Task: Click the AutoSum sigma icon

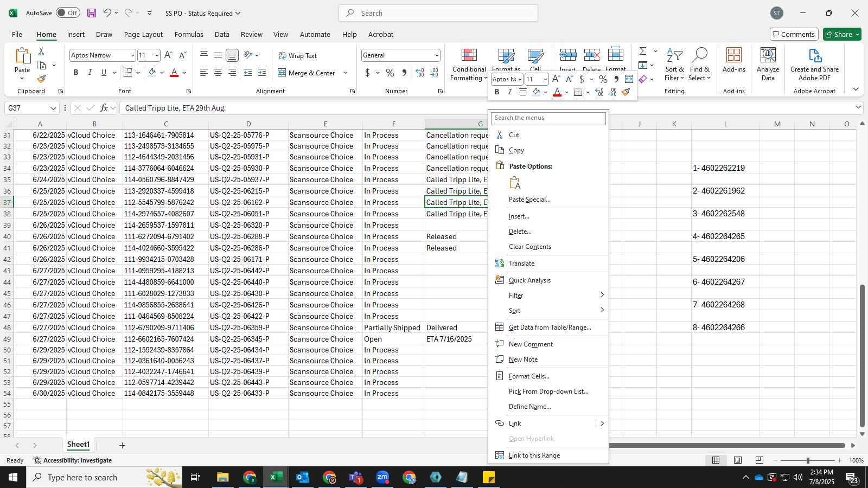Action: coord(643,51)
